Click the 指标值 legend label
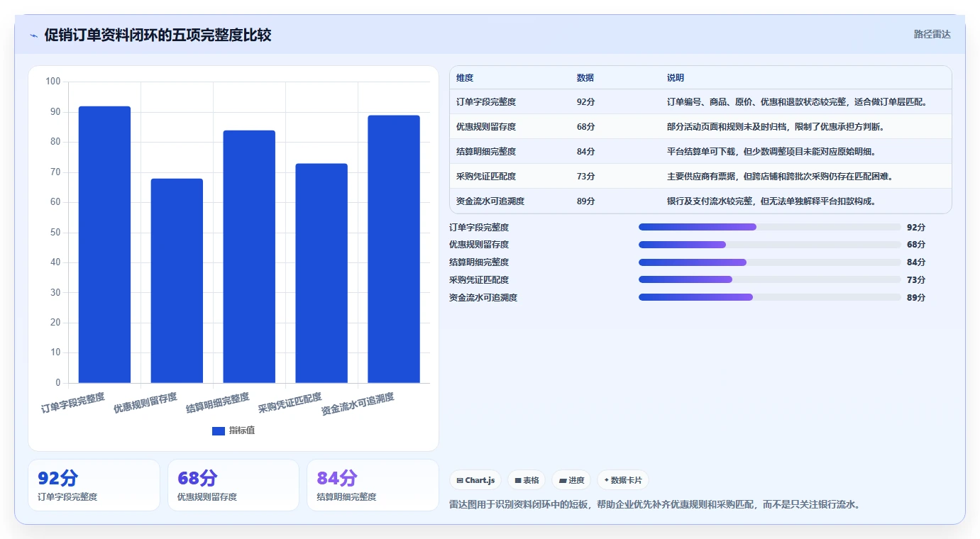The height and width of the screenshot is (539, 980). click(242, 430)
